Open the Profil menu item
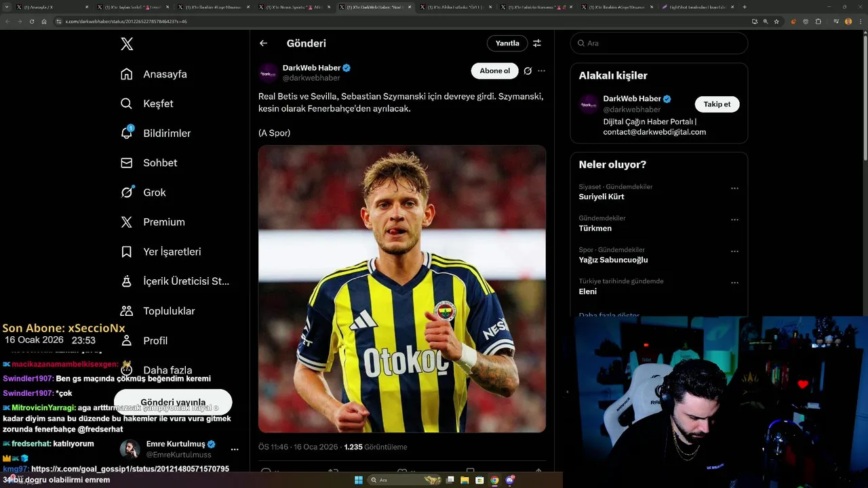868x488 pixels. coord(156,340)
